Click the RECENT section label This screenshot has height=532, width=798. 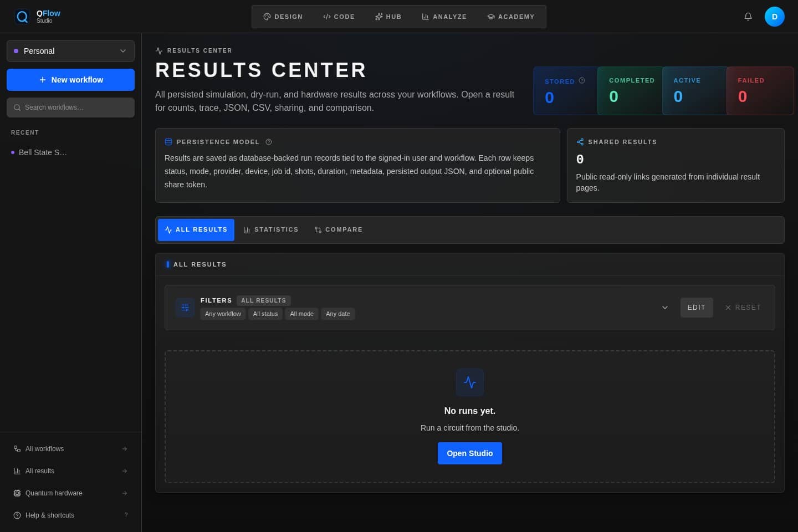coord(25,132)
